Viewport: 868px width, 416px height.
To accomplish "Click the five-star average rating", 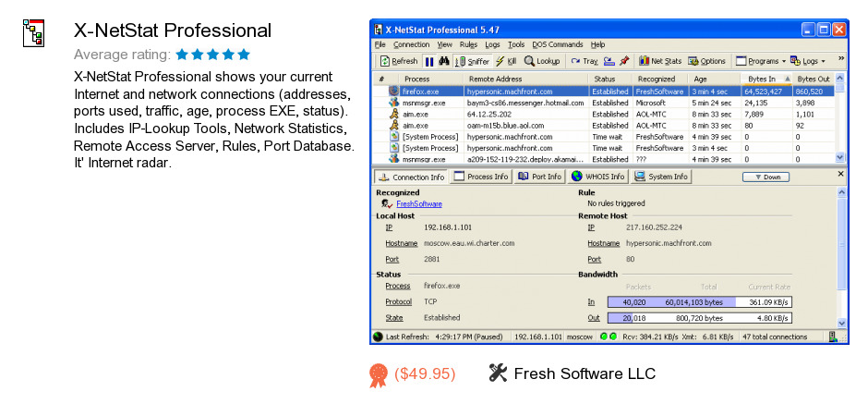I will 213,55.
